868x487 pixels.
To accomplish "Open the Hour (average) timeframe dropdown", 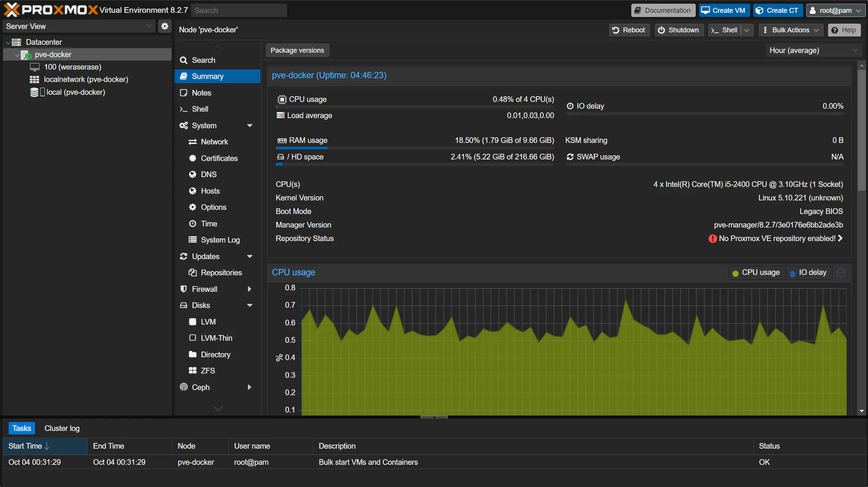I will (x=813, y=50).
